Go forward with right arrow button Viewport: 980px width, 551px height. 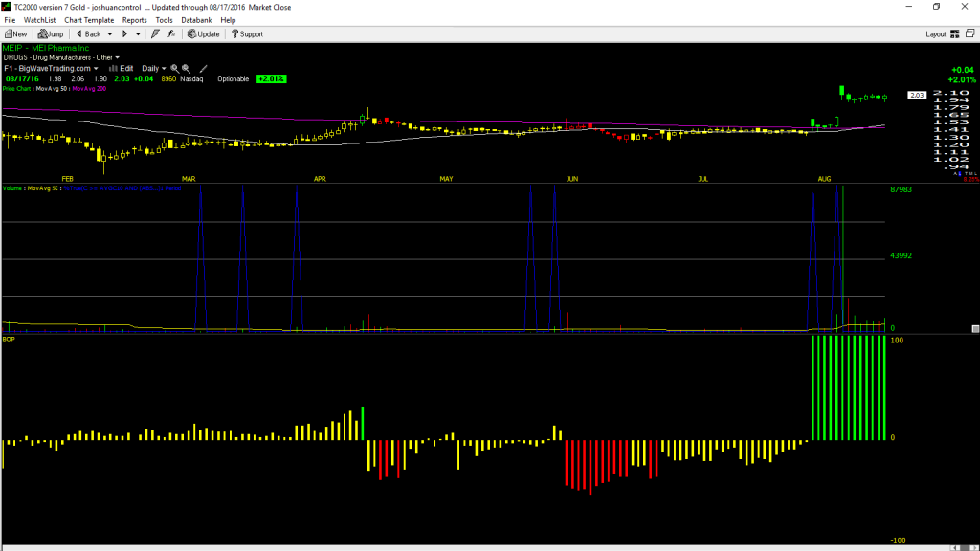click(x=125, y=34)
